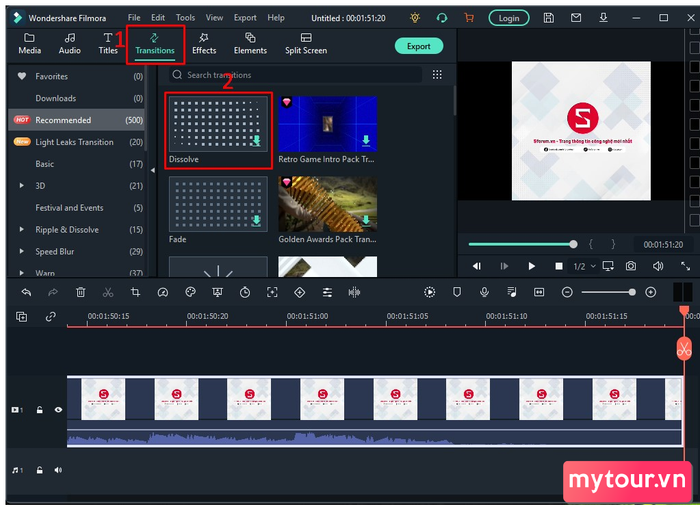Open the Edit menu
The width and height of the screenshot is (700, 513).
158,18
